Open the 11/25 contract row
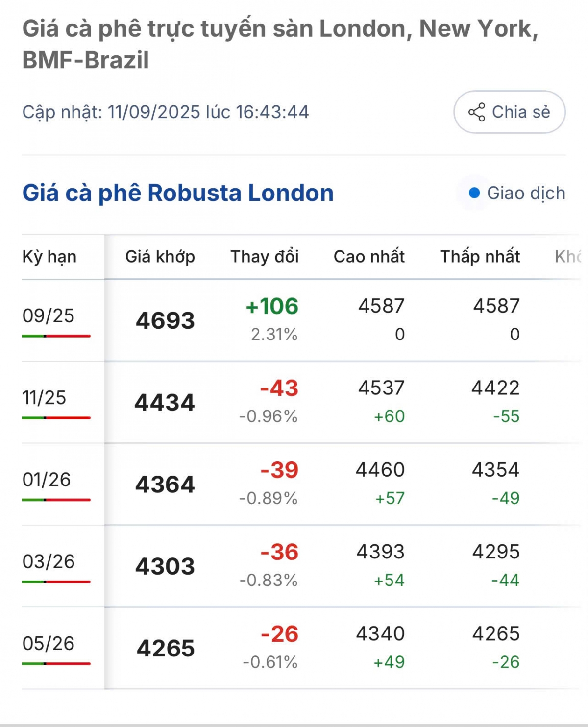The height and width of the screenshot is (727, 588). click(x=301, y=402)
